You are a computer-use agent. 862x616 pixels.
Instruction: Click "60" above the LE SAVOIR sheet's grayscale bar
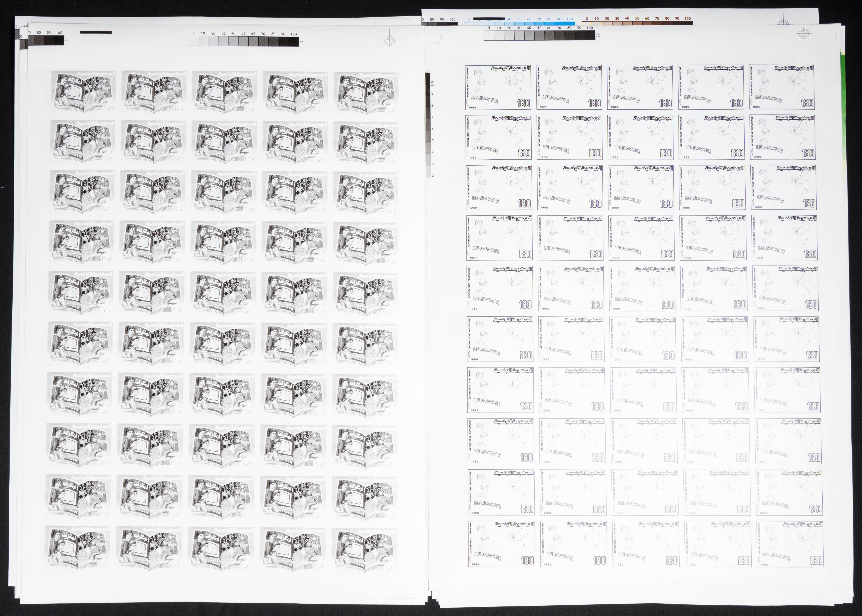click(549, 28)
